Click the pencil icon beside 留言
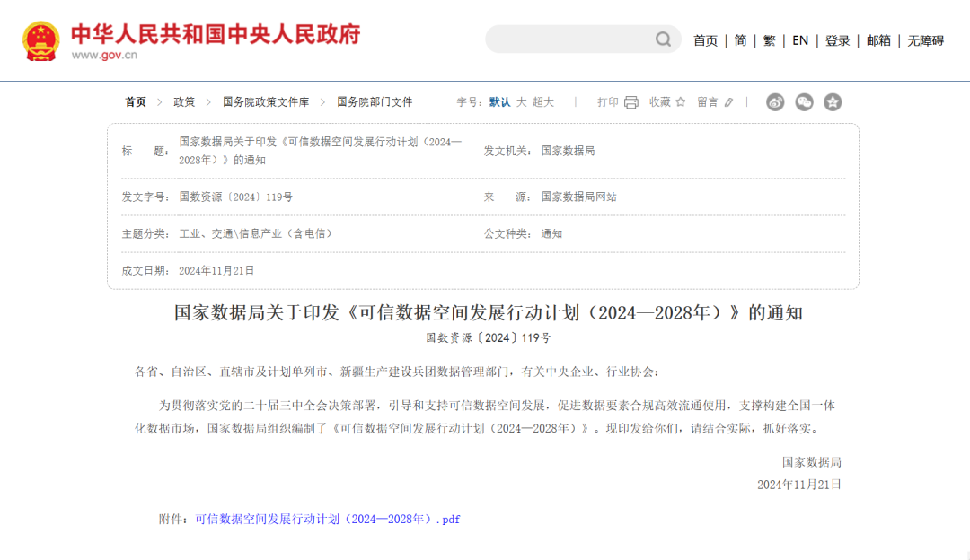Screen dimensions: 970x560 [x=728, y=102]
